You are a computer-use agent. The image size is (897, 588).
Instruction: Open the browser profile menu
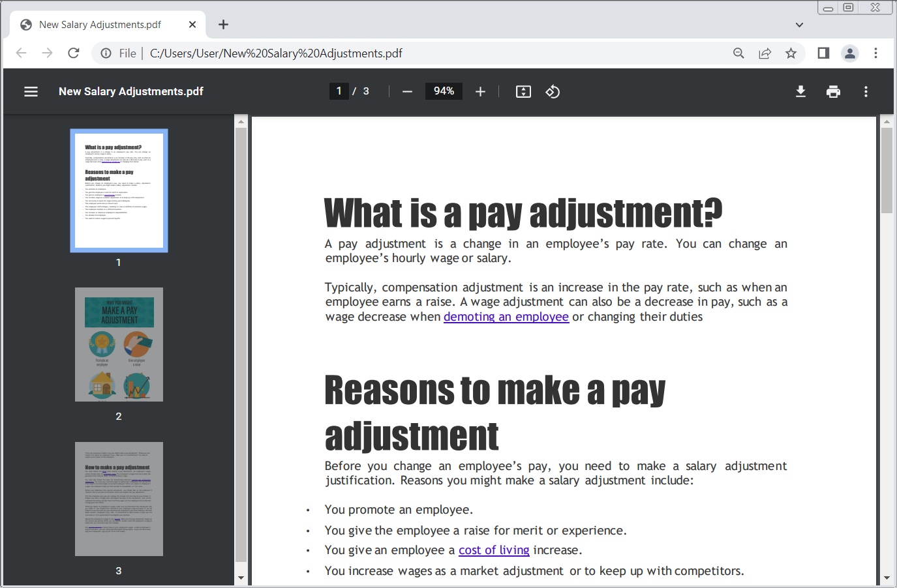tap(850, 53)
